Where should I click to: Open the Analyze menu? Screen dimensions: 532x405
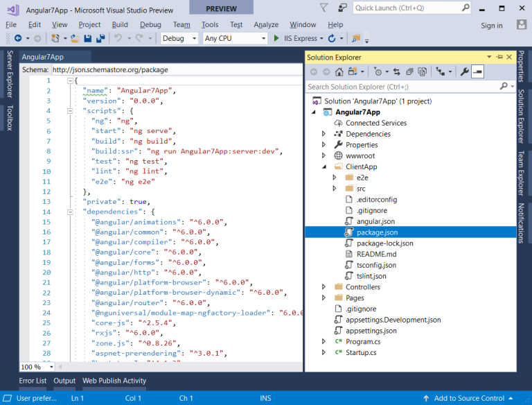[266, 24]
